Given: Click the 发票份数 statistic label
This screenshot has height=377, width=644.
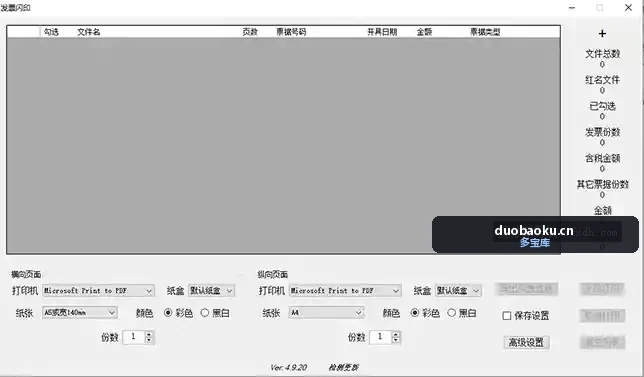Looking at the screenshot, I should (x=603, y=132).
